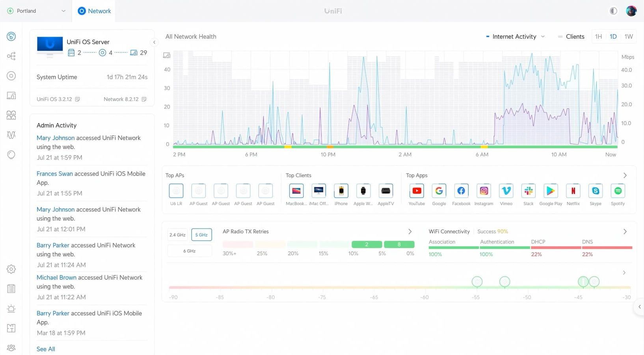Screen dimensions: 644x355
Task: Select the 1H time range
Action: point(598,37)
